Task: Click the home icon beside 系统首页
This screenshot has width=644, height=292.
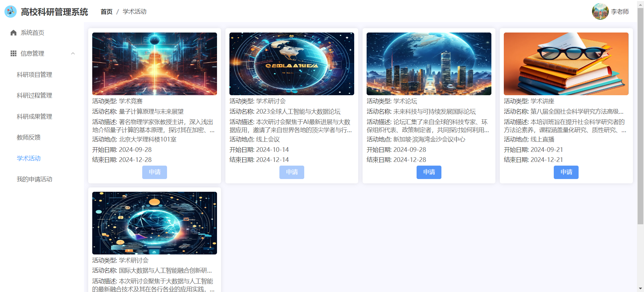Action: [13, 33]
